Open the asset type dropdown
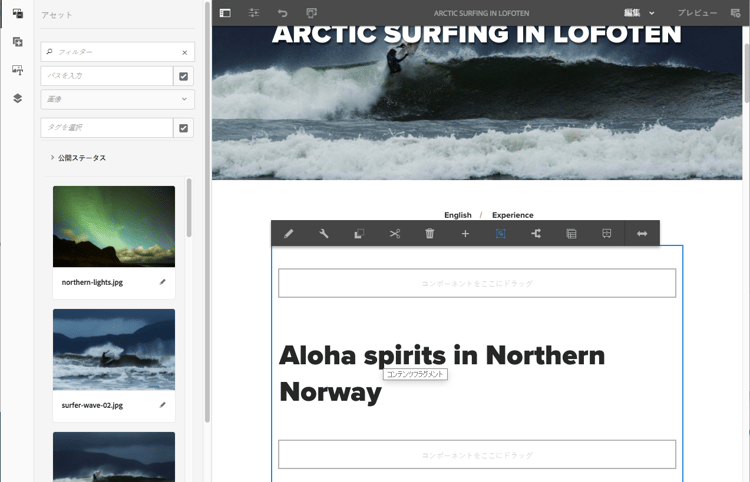The width and height of the screenshot is (750, 482). [118, 99]
